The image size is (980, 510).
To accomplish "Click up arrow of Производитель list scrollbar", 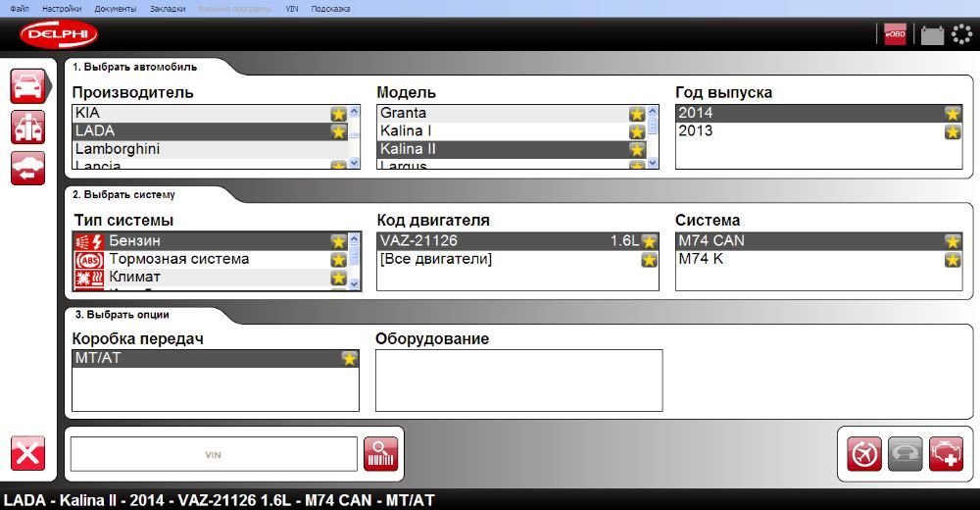I will pos(355,112).
